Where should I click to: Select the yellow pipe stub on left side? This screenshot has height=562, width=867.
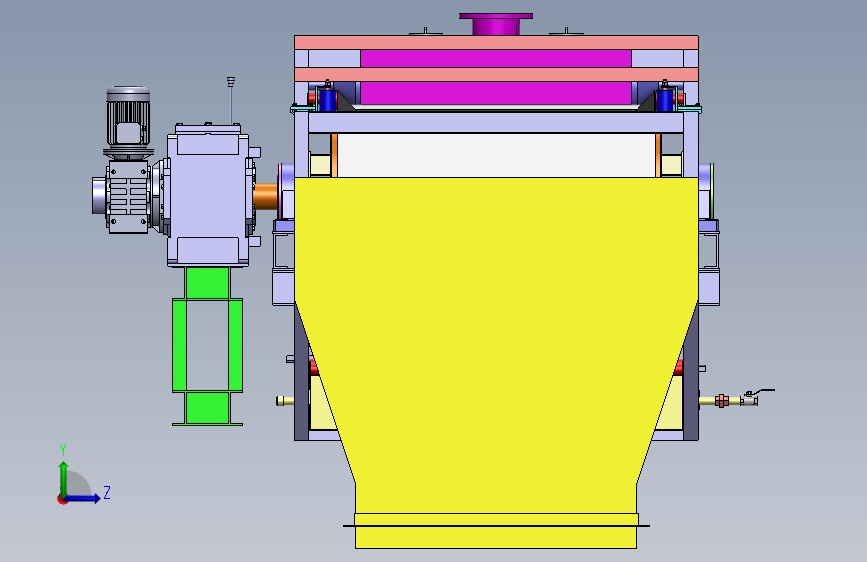click(285, 401)
